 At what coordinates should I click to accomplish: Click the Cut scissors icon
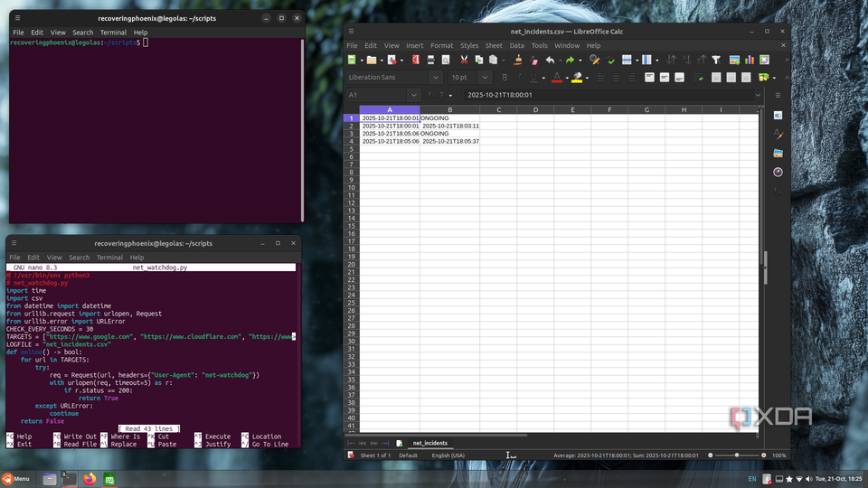pyautogui.click(x=464, y=61)
